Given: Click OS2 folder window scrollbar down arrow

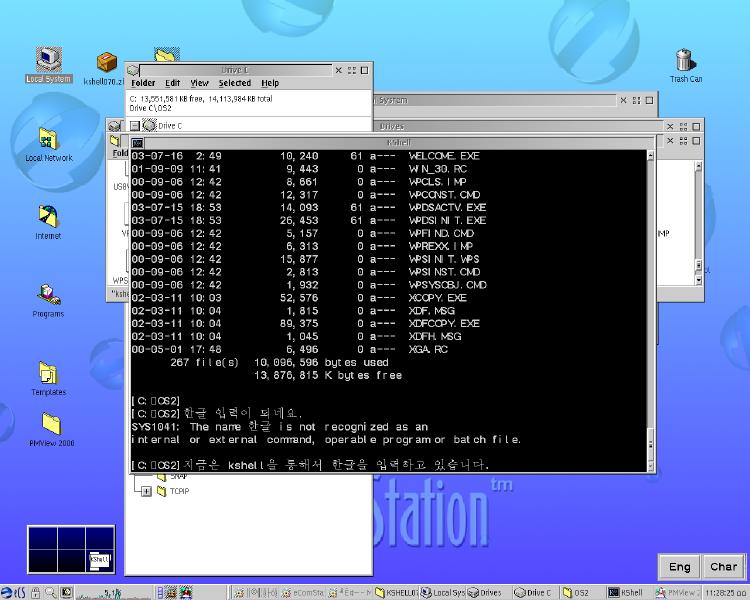Looking at the screenshot, I should [698, 280].
